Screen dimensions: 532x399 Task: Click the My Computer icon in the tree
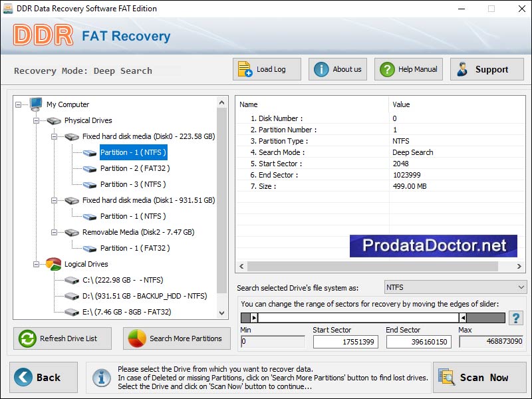tap(36, 104)
